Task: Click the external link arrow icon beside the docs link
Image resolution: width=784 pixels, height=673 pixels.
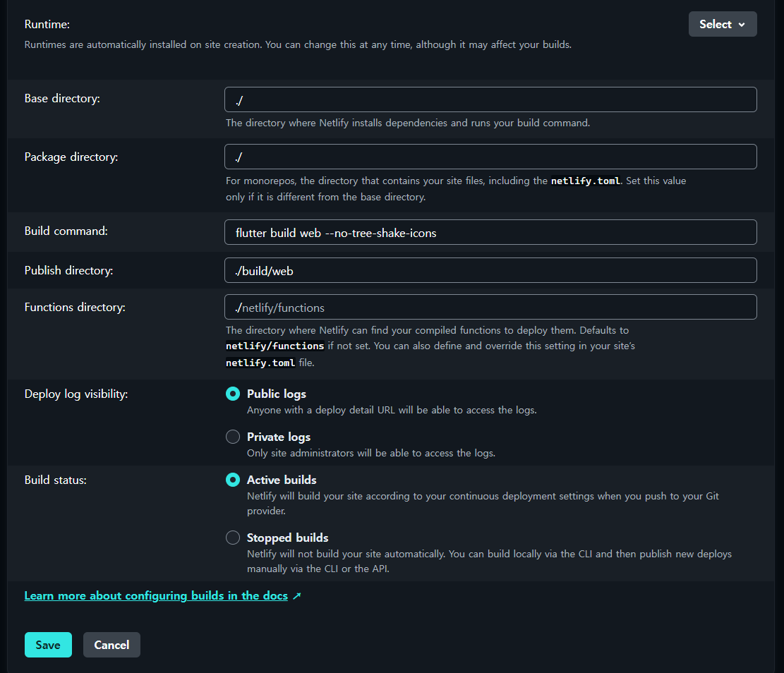Action: (x=297, y=596)
